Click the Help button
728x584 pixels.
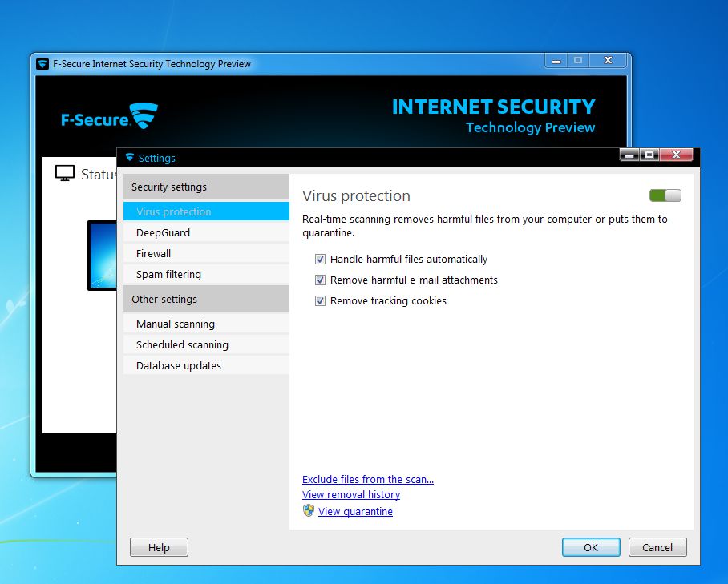tap(159, 547)
